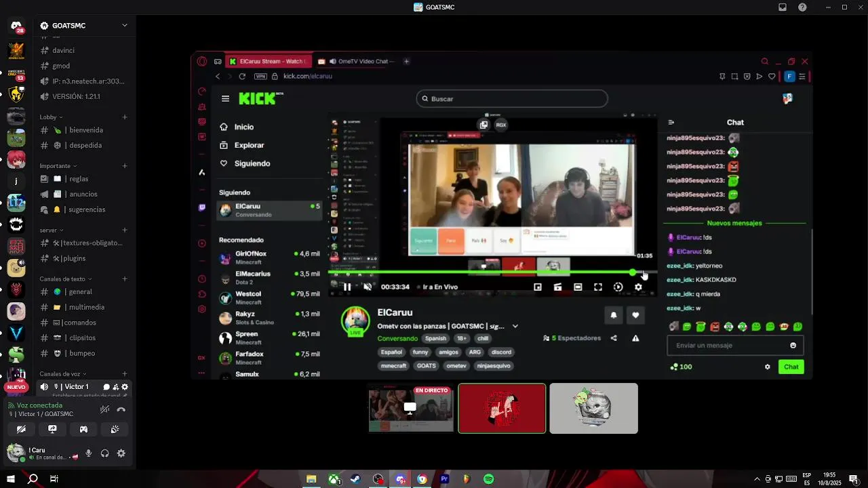Unmute the Kick video player volume
Viewport: 868px width, 488px height.
coord(368,287)
